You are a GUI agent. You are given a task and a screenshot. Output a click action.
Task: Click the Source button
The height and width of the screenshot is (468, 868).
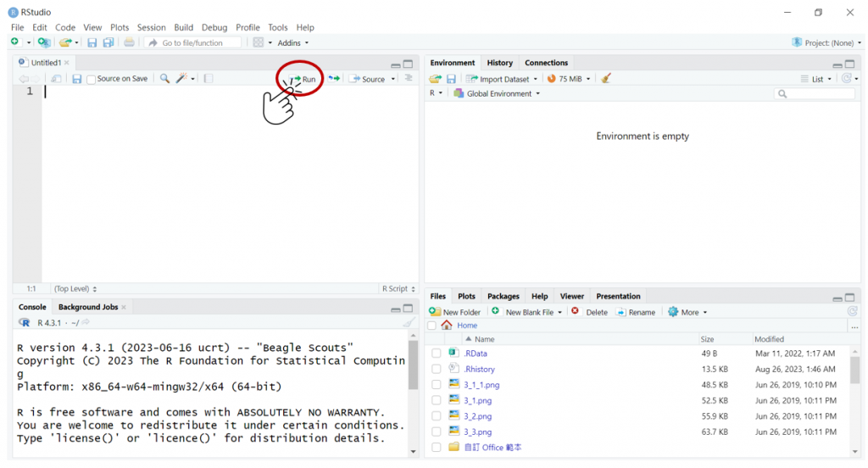[367, 79]
